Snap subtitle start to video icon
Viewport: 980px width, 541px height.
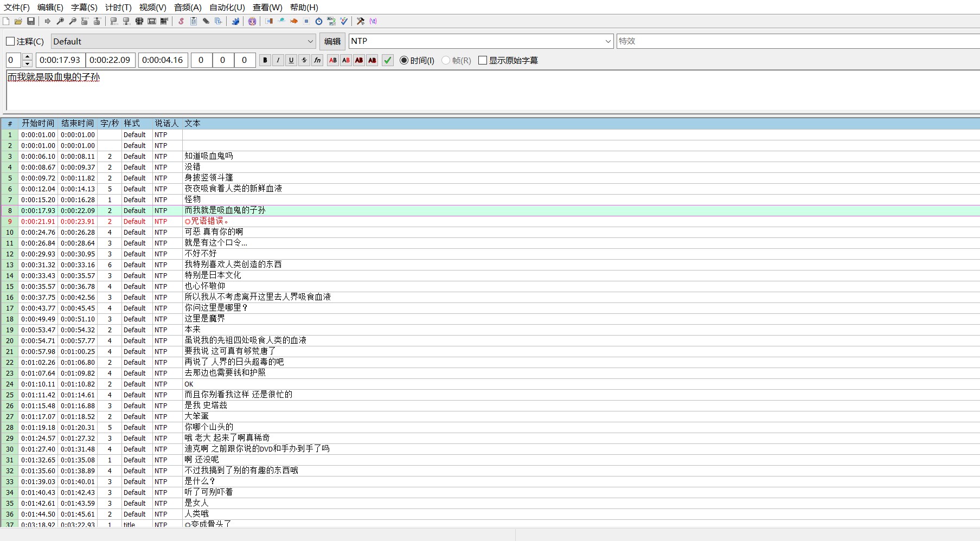114,21
